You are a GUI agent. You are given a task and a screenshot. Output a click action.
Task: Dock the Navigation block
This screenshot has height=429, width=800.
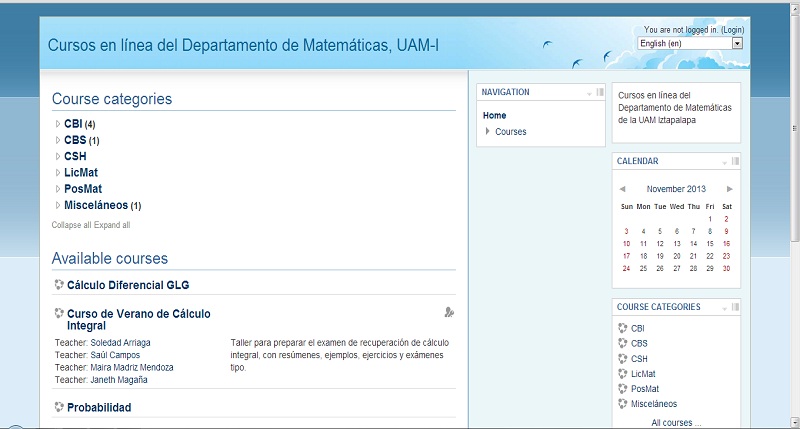pos(600,92)
